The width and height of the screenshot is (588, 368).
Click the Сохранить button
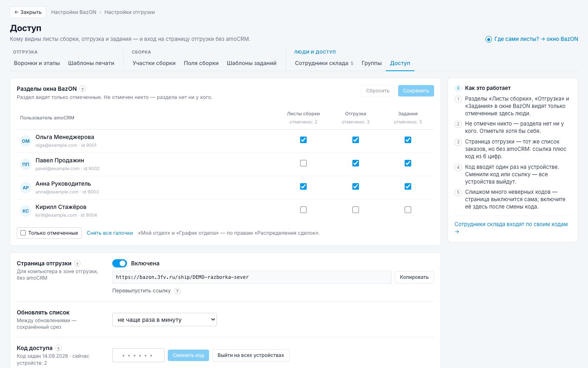tap(416, 91)
